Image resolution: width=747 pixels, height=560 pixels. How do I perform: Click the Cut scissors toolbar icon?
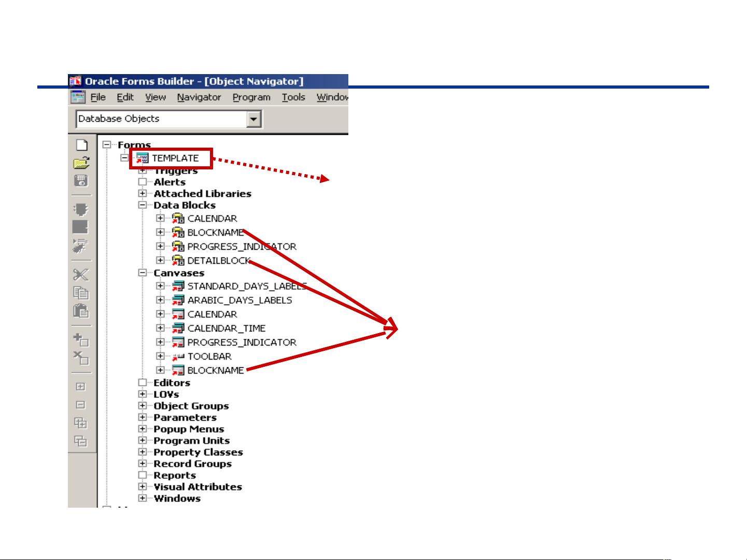point(81,275)
